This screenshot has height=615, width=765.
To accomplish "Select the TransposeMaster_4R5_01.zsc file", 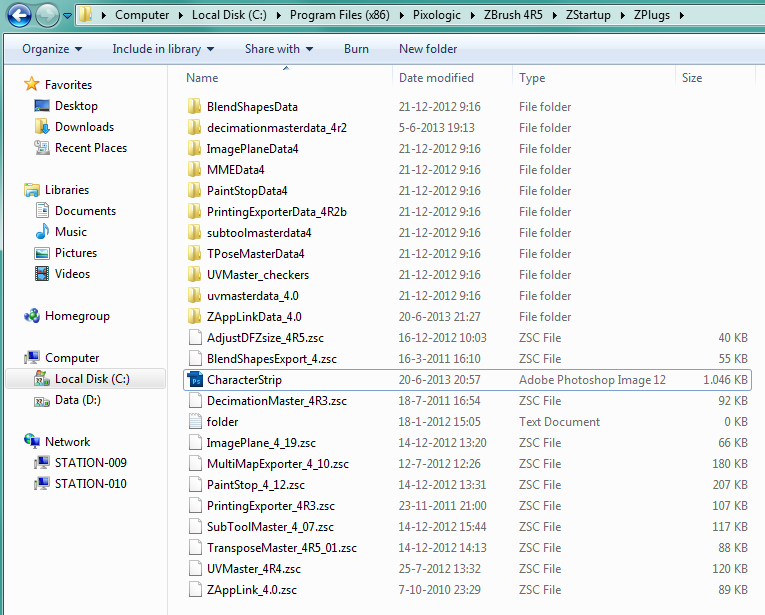I will 281,547.
